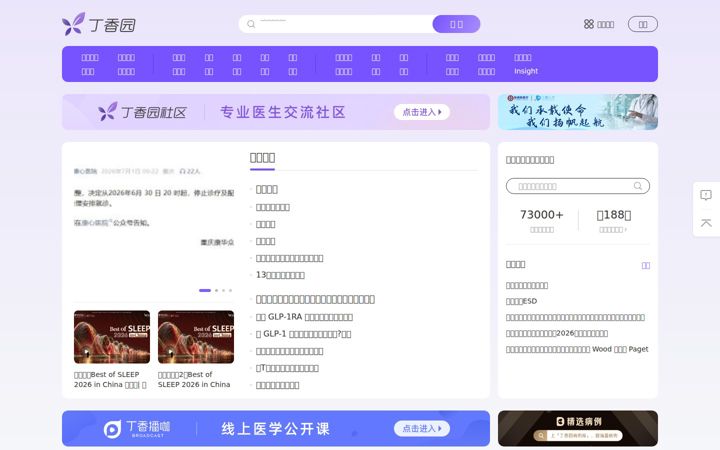This screenshot has width=720, height=450.
Task: Open the 精选病例 banner at bottom right
Action: point(578,428)
